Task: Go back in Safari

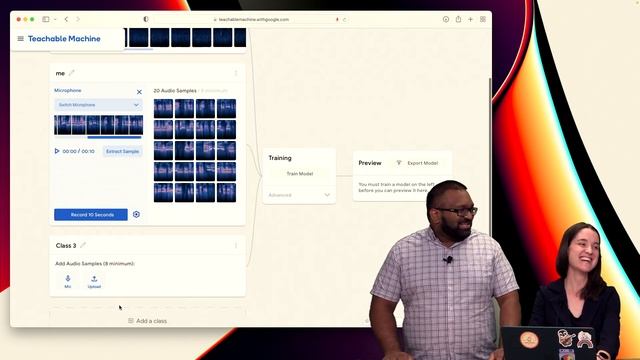Action: [x=67, y=19]
